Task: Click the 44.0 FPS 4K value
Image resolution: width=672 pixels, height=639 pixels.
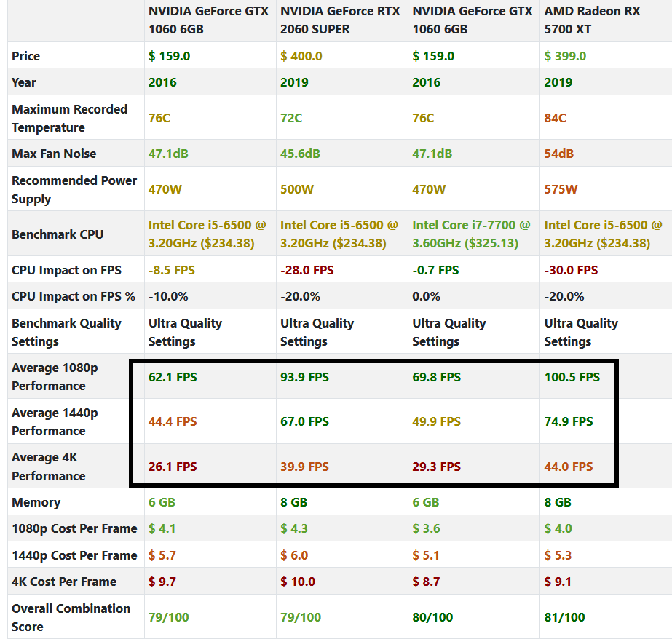Action: [x=569, y=467]
